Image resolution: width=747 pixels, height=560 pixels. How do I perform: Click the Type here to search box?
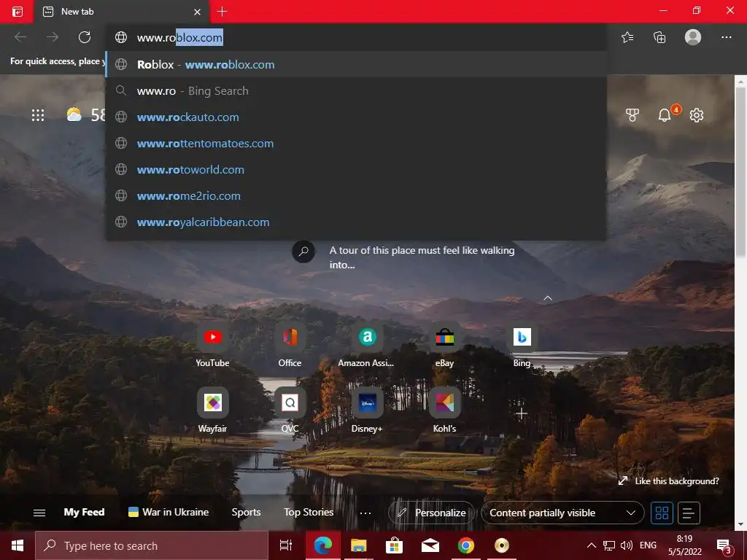pyautogui.click(x=152, y=545)
